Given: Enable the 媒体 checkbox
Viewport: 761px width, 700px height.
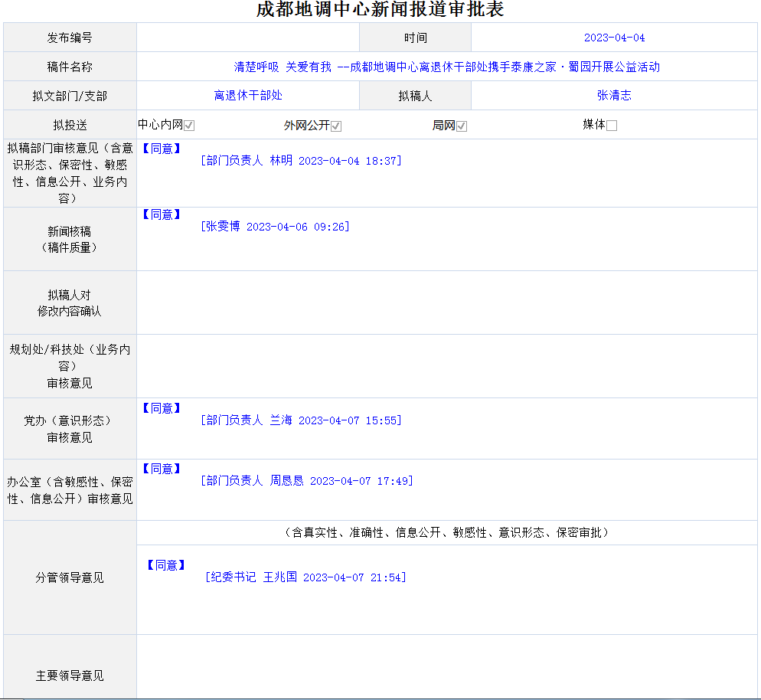Looking at the screenshot, I should (x=612, y=126).
